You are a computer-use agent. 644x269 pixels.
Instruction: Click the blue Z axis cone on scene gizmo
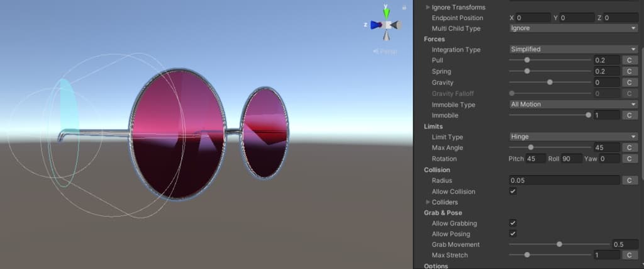click(375, 25)
